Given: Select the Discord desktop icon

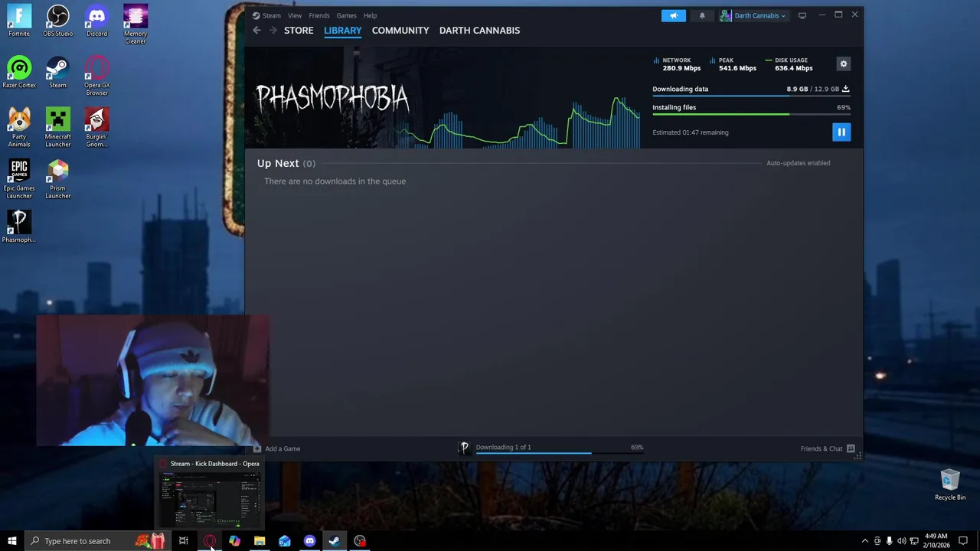Looking at the screenshot, I should (96, 21).
